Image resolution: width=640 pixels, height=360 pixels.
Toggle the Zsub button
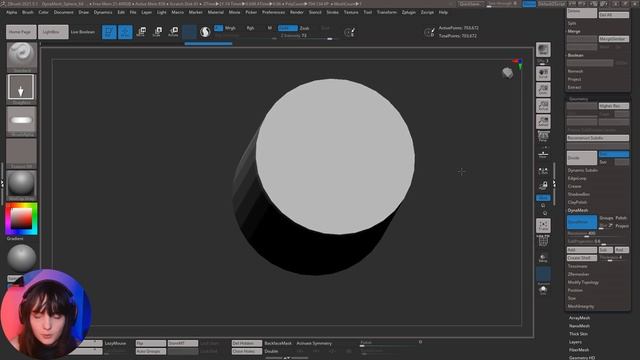coord(304,28)
